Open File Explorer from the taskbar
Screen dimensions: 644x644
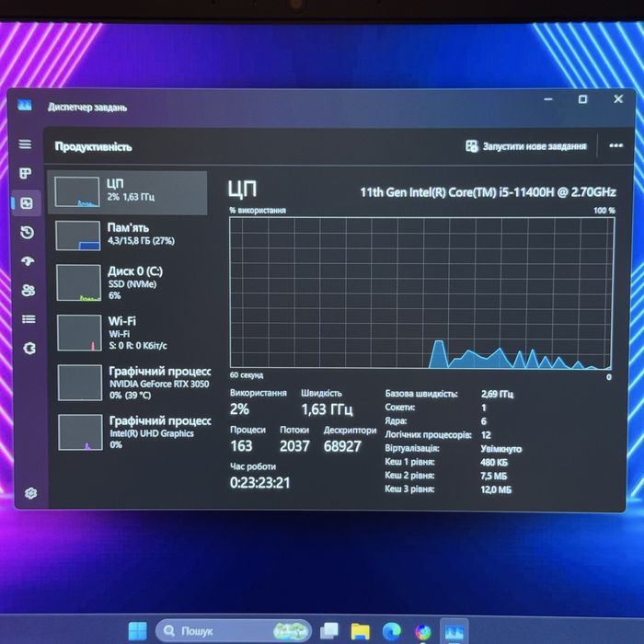[x=361, y=631]
